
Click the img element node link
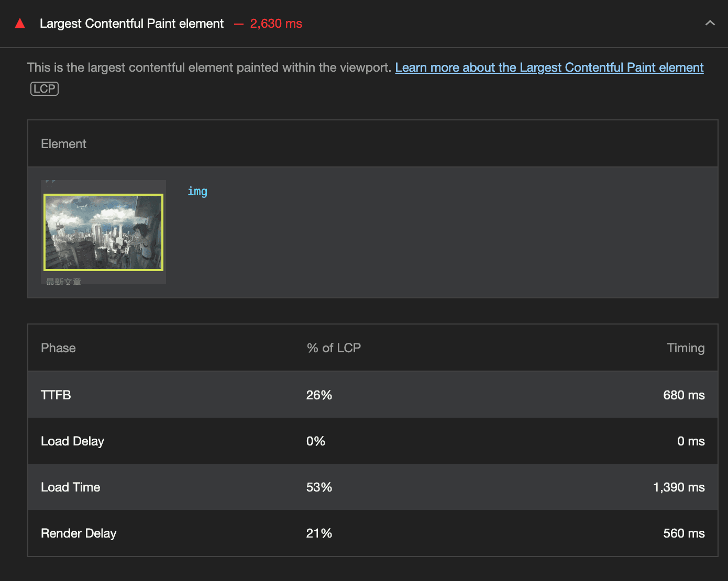[197, 191]
